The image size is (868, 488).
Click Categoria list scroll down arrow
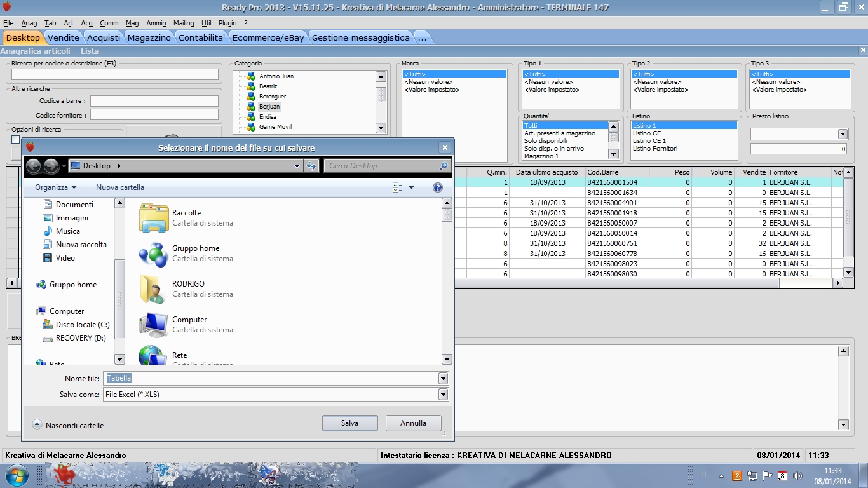(381, 128)
